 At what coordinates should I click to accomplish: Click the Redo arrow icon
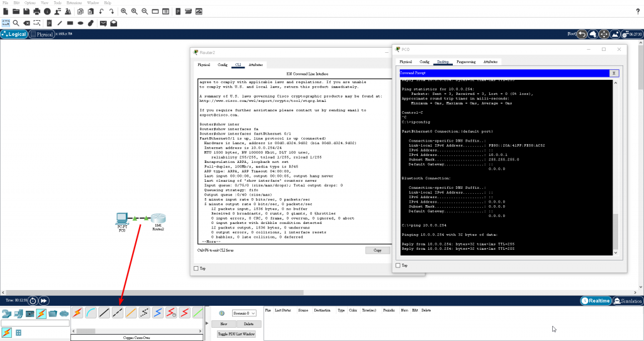pos(111,11)
